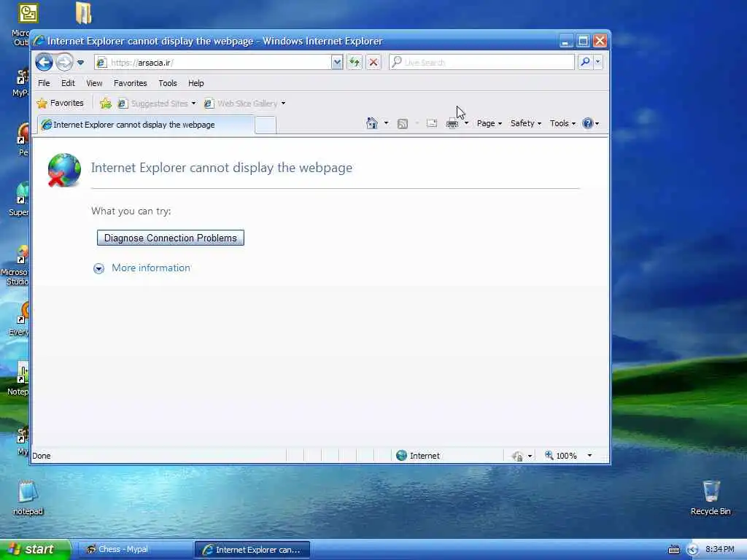Open the File menu
Viewport: 747px width, 560px height.
(x=44, y=83)
